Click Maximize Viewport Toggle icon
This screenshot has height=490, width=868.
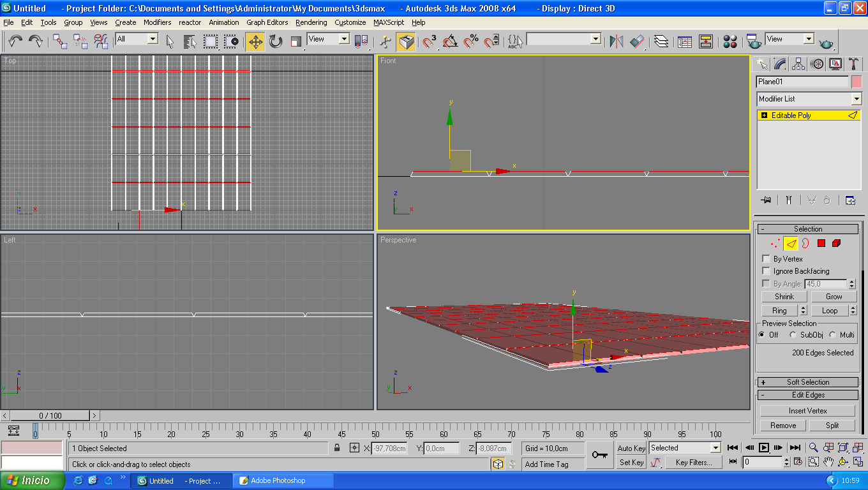click(x=858, y=462)
